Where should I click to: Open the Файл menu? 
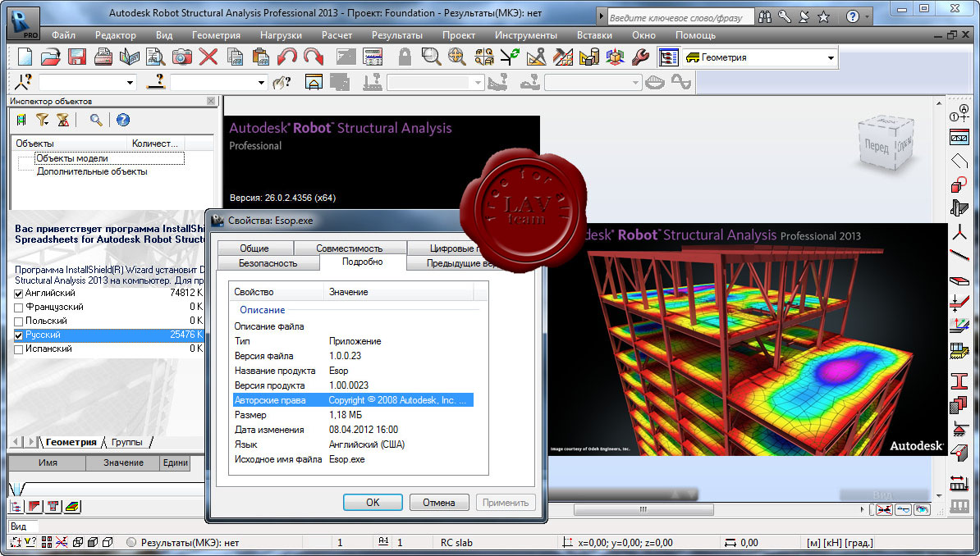63,35
